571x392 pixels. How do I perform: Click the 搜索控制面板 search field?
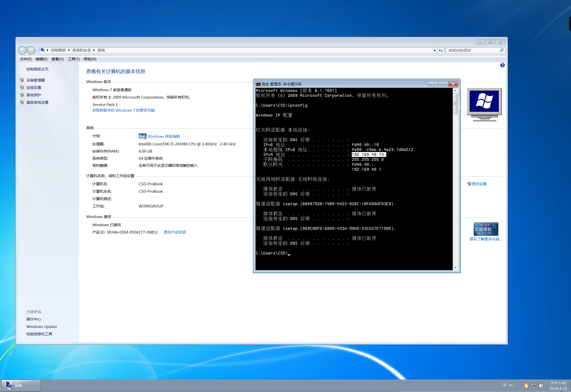pyautogui.click(x=472, y=50)
